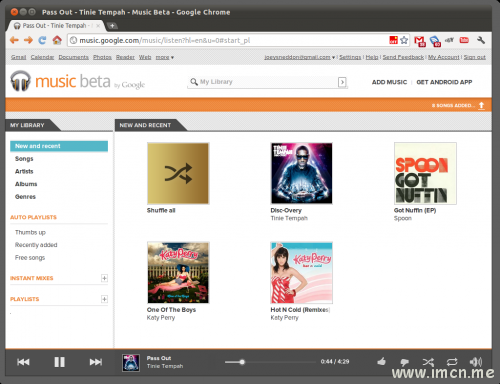Image resolution: width=500 pixels, height=384 pixels.
Task: Select New and recent in My Library
Action: pyautogui.click(x=59, y=146)
